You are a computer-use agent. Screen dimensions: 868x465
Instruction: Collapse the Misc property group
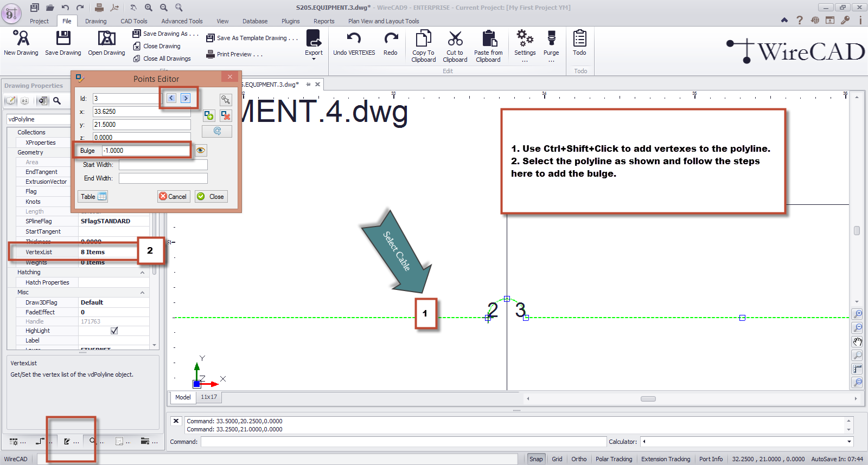pos(143,293)
